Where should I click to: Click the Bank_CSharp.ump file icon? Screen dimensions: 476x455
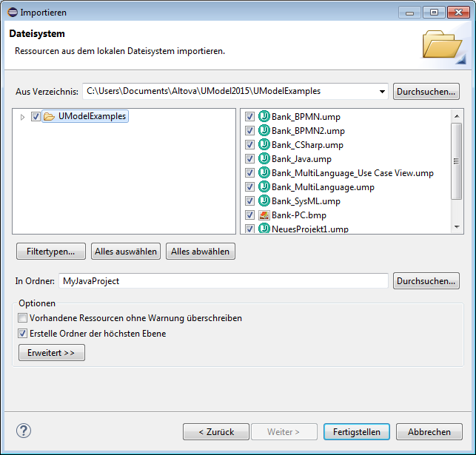(x=264, y=145)
